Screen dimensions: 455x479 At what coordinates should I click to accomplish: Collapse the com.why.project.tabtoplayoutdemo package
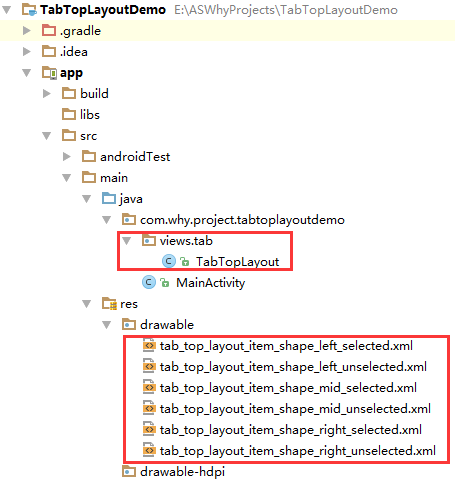click(x=107, y=220)
